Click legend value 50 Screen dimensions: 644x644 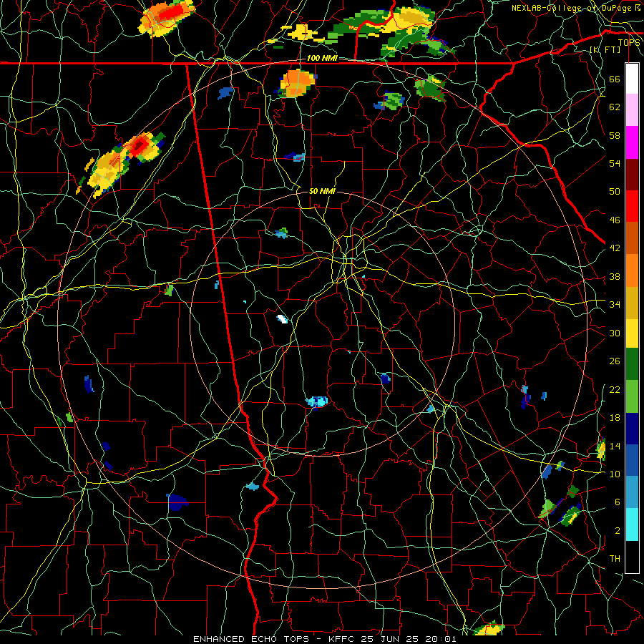[x=615, y=191]
